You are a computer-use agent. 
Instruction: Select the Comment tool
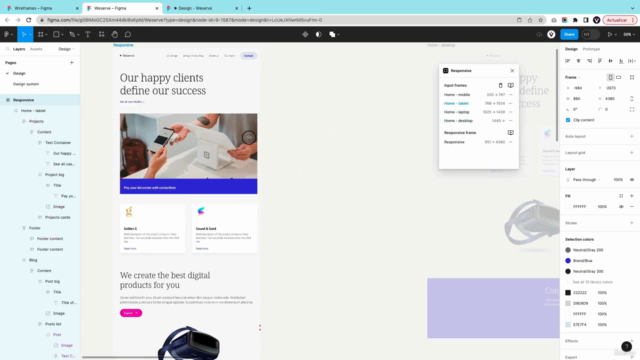pyautogui.click(x=128, y=35)
